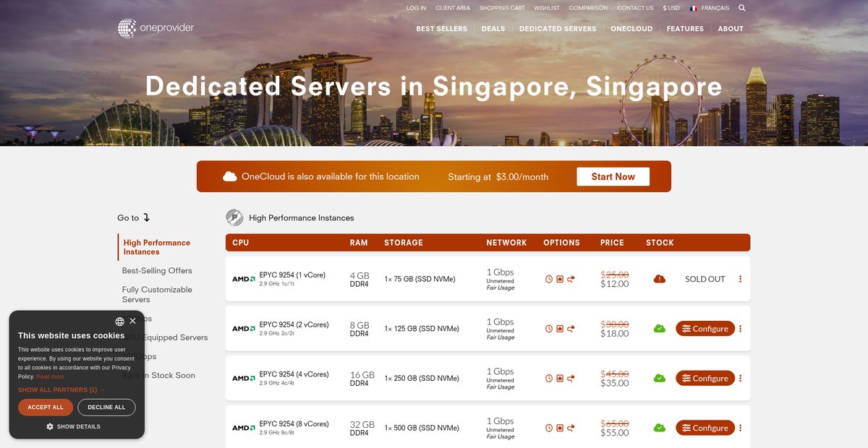Click the green stock cloud in 8 GB row

pyautogui.click(x=660, y=329)
